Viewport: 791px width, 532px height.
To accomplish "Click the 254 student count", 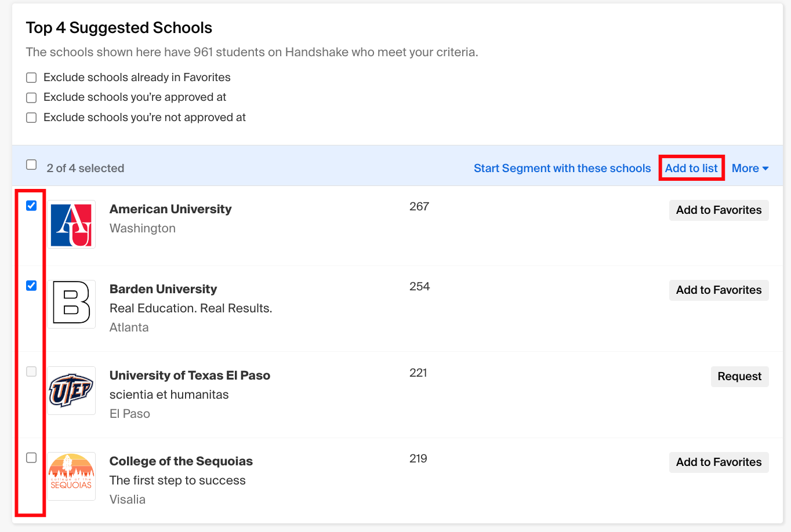I will click(419, 286).
